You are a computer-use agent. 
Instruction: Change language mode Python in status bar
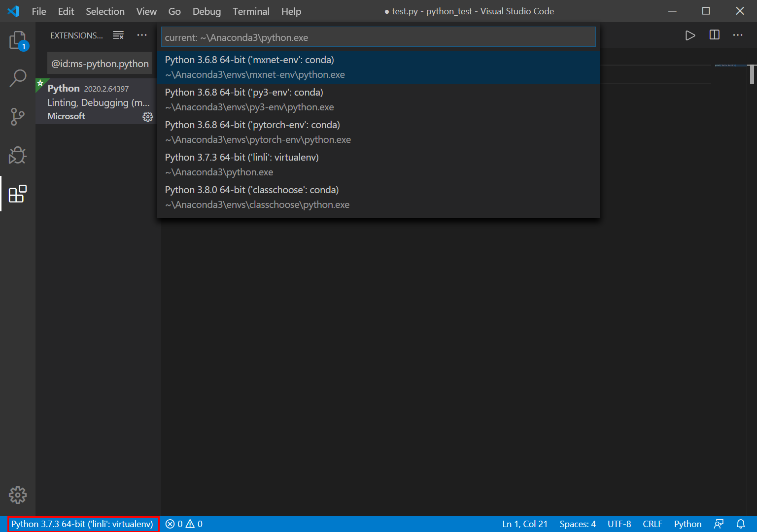688,524
